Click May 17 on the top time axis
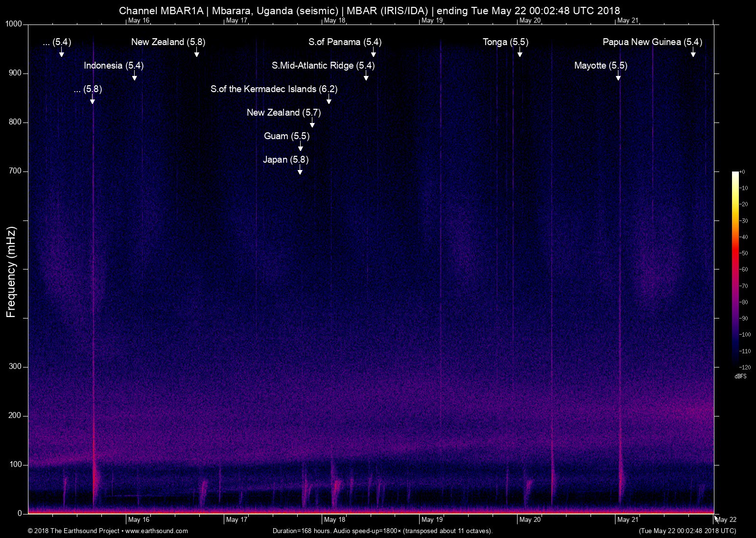The image size is (756, 538). [236, 21]
